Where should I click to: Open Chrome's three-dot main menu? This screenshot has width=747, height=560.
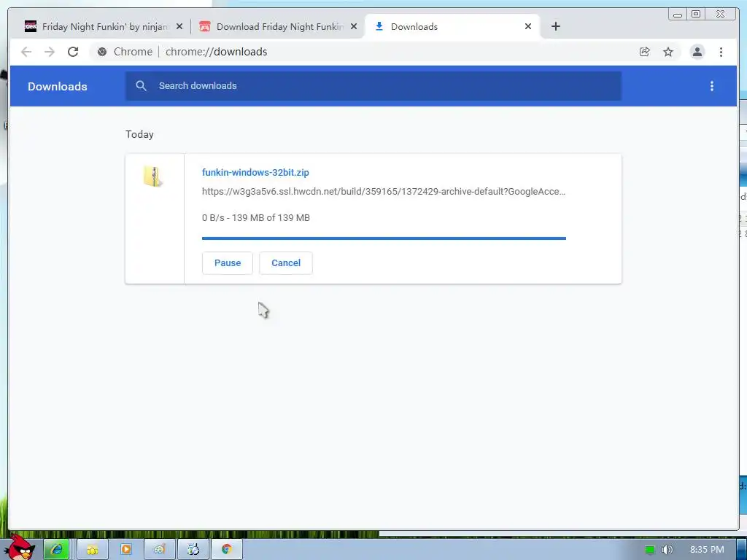click(721, 52)
